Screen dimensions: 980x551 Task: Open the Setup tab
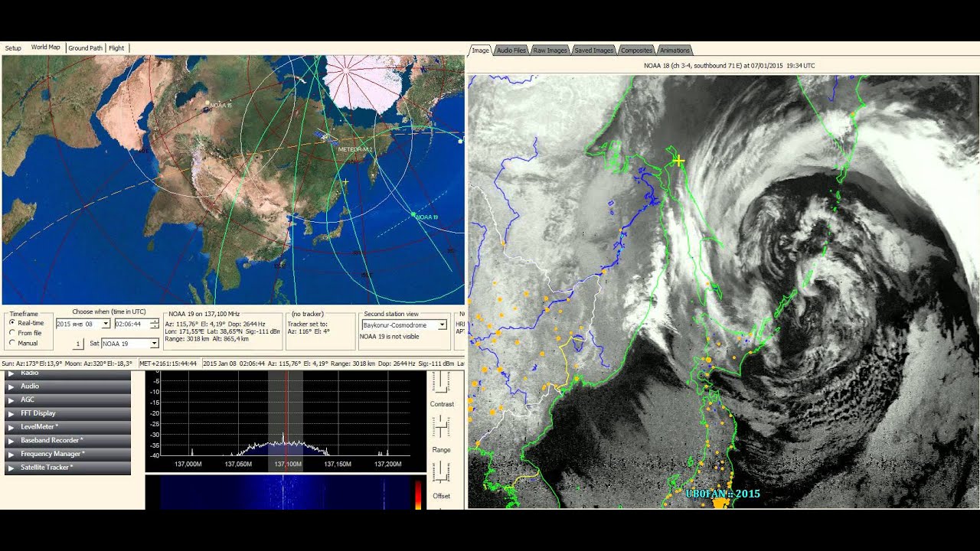(x=13, y=48)
